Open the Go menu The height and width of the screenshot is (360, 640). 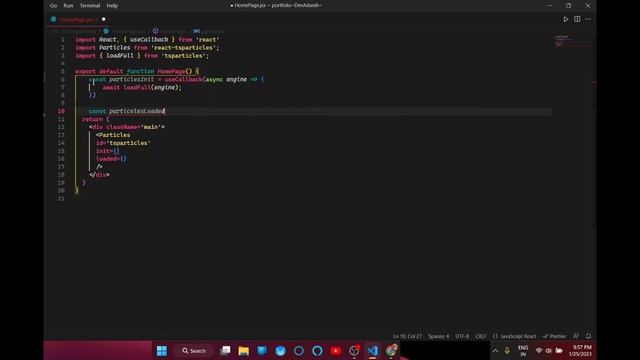53,6
